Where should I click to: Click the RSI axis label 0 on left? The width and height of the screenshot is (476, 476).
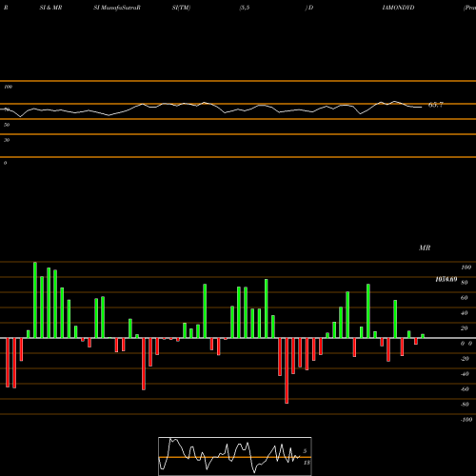(x=5, y=163)
